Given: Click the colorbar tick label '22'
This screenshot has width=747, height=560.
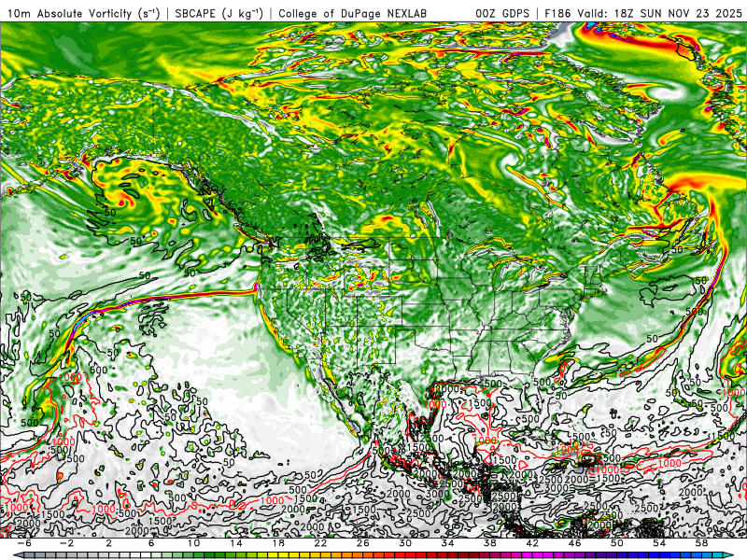Looking at the screenshot, I should (x=320, y=543).
